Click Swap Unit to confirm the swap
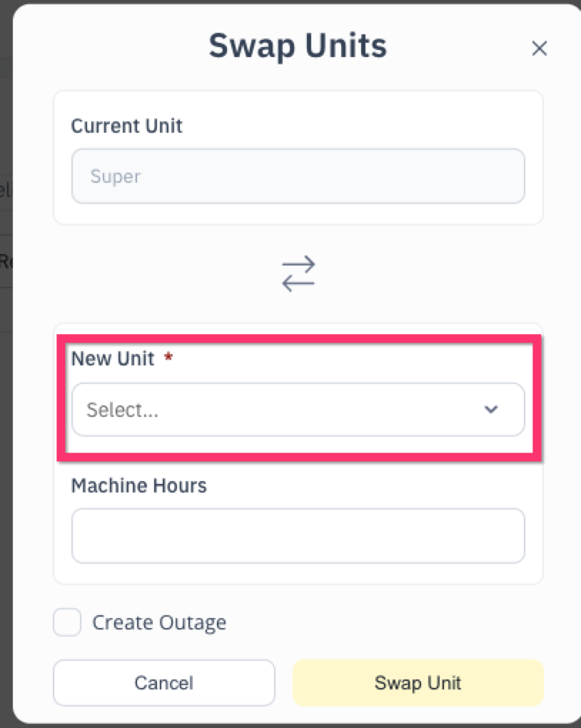Viewport: 581px width, 728px height. coord(418,683)
